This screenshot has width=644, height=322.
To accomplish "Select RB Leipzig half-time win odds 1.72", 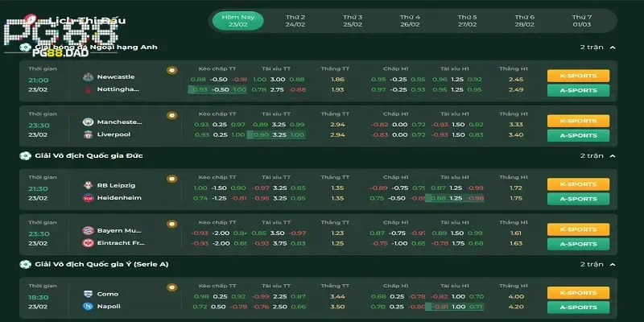I will click(515, 188).
